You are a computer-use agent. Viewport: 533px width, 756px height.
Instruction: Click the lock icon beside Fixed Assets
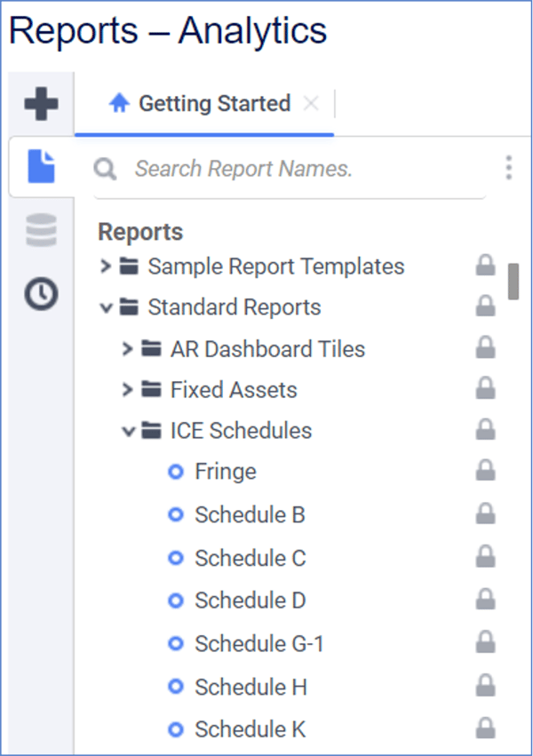point(486,387)
